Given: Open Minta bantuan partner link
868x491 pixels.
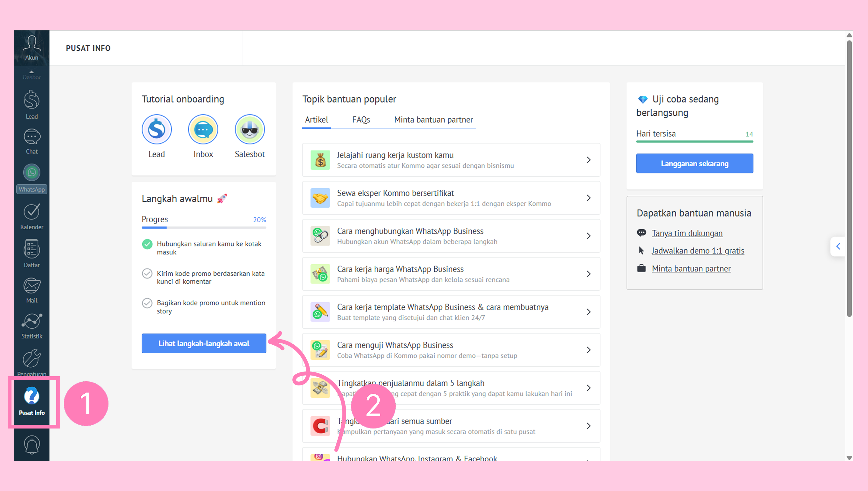Looking at the screenshot, I should pyautogui.click(x=691, y=268).
